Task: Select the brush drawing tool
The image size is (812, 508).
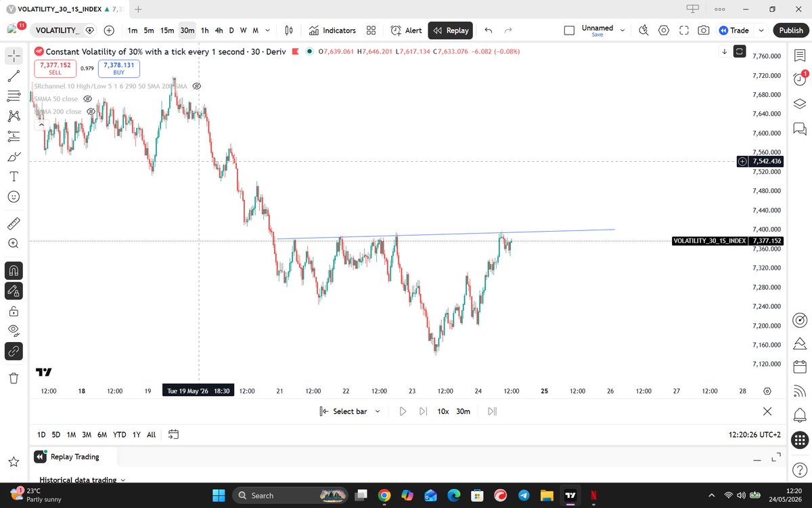Action: point(14,156)
